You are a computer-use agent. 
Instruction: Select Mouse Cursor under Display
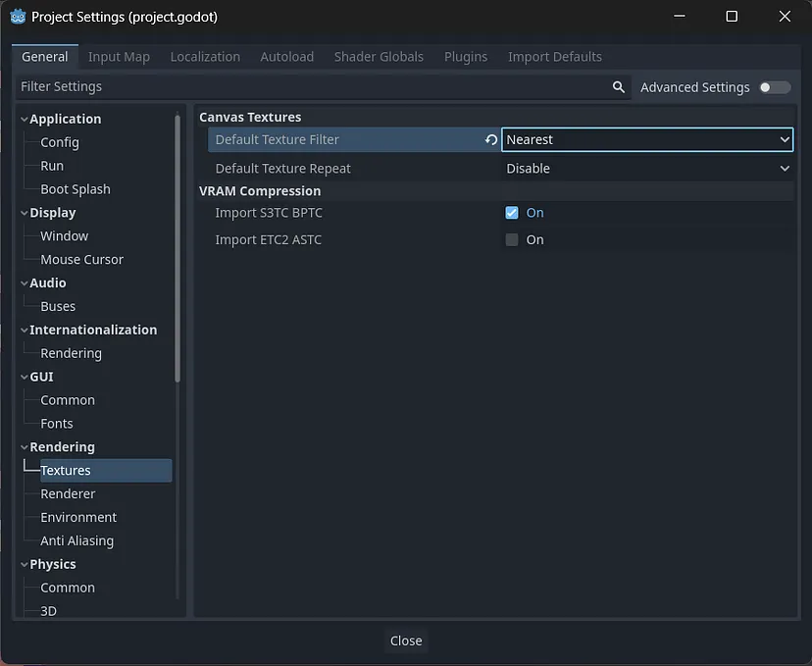coord(81,260)
